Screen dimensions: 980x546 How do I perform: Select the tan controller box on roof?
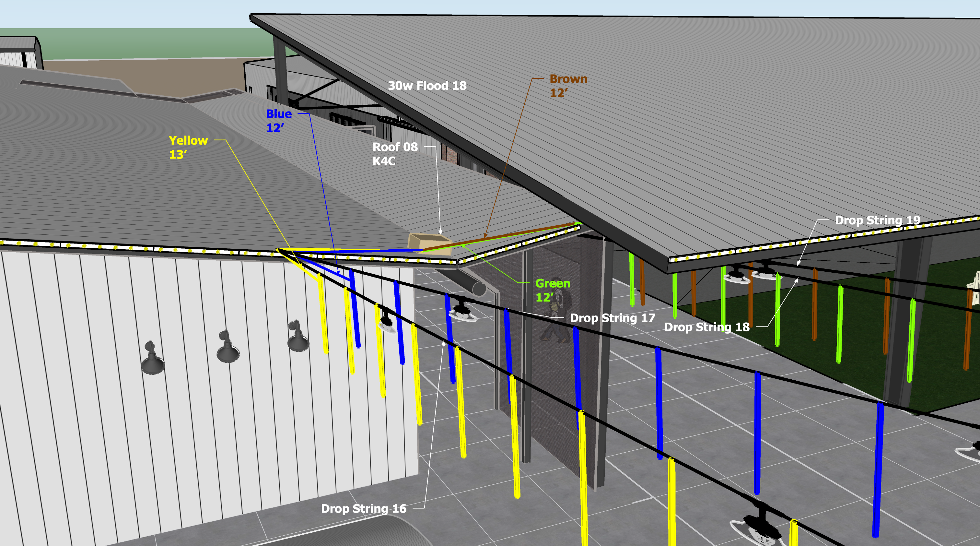click(430, 243)
